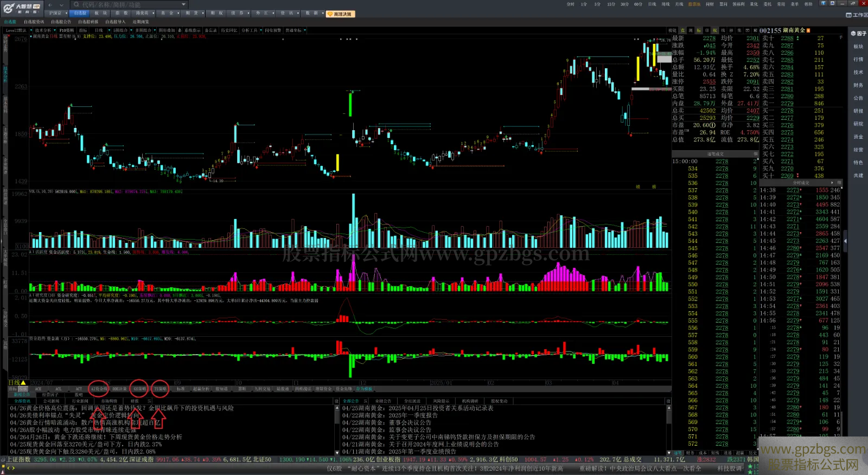Toggle the 标 chart marker icon
The image size is (868, 475).
pos(699,30)
